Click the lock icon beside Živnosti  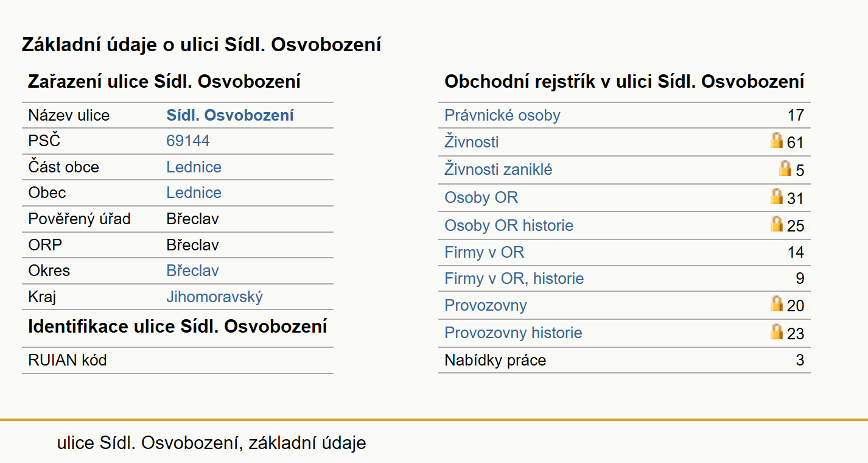pyautogui.click(x=776, y=141)
